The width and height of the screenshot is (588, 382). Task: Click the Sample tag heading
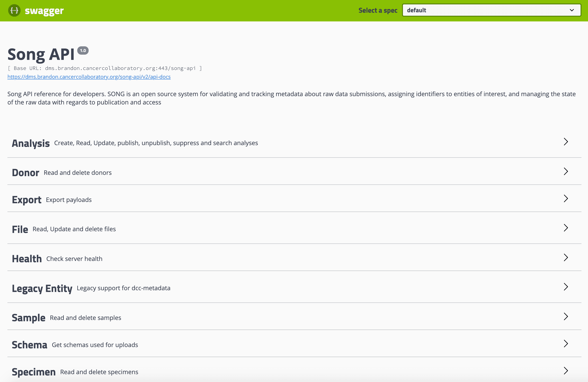click(29, 318)
